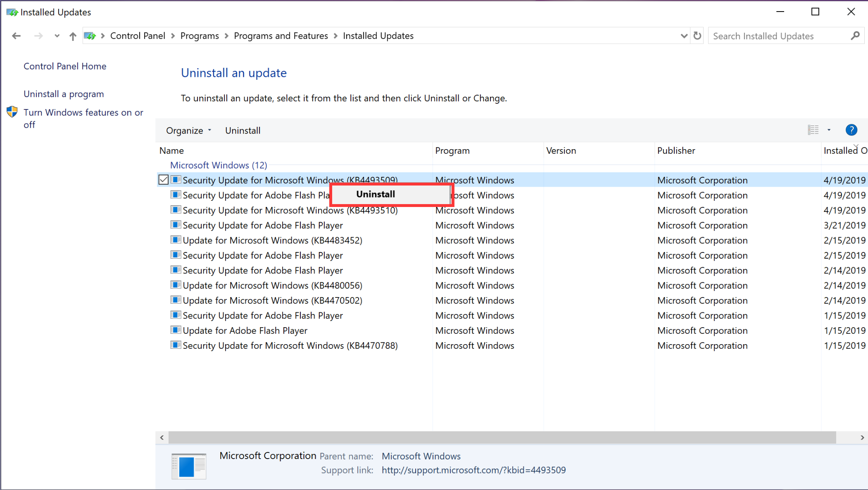Select the Update for Adobe Flash Player row
Screen dimensions: 868x490
245,331
